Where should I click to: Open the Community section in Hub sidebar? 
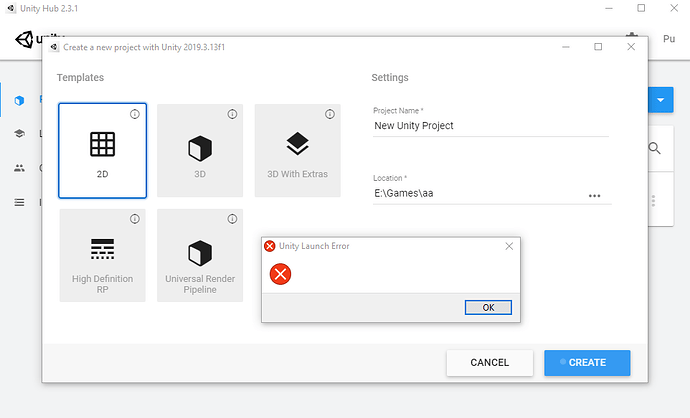19,168
